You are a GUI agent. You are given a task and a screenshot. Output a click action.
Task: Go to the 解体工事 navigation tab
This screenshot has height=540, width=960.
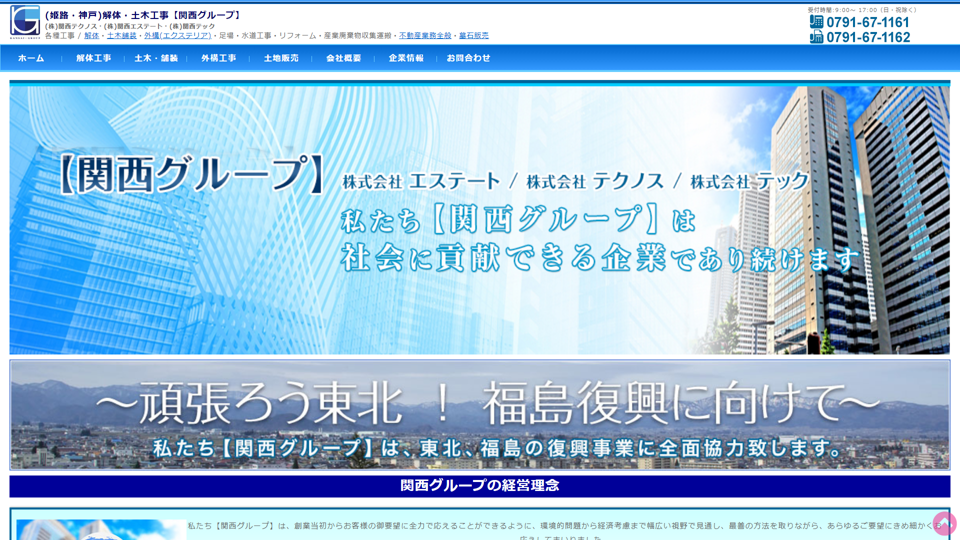point(94,59)
